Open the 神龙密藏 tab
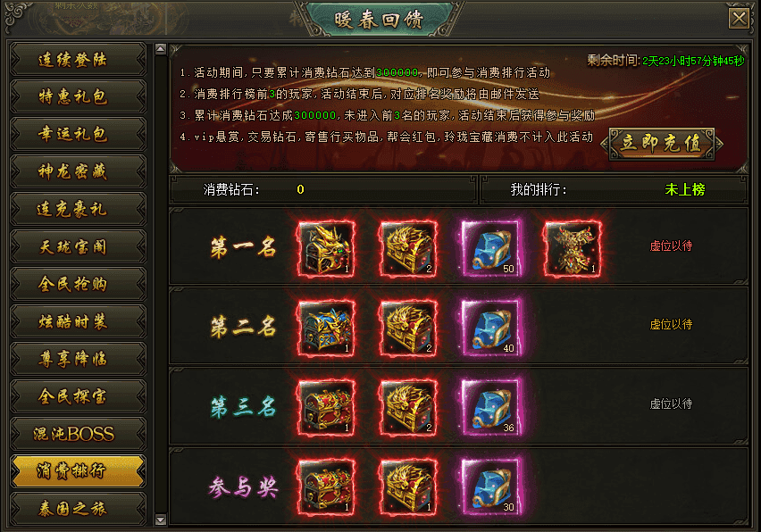The height and width of the screenshot is (532, 761). [78, 171]
